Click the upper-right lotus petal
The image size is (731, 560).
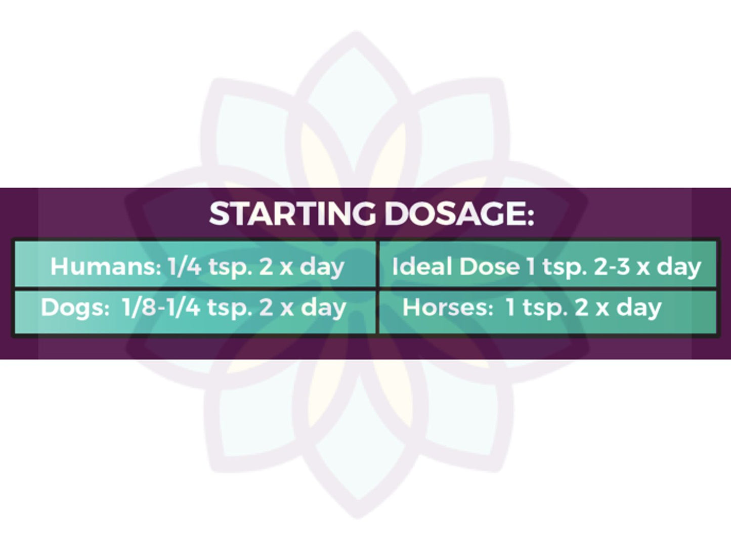pyautogui.click(x=465, y=126)
